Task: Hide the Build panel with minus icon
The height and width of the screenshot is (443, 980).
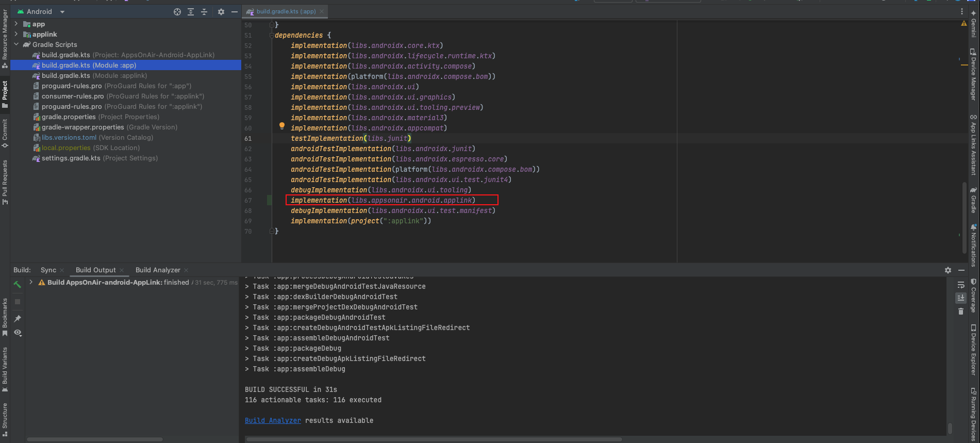Action: pyautogui.click(x=961, y=270)
